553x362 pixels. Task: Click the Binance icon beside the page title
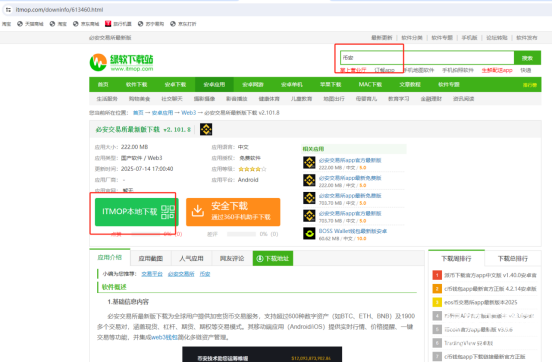click(206, 129)
